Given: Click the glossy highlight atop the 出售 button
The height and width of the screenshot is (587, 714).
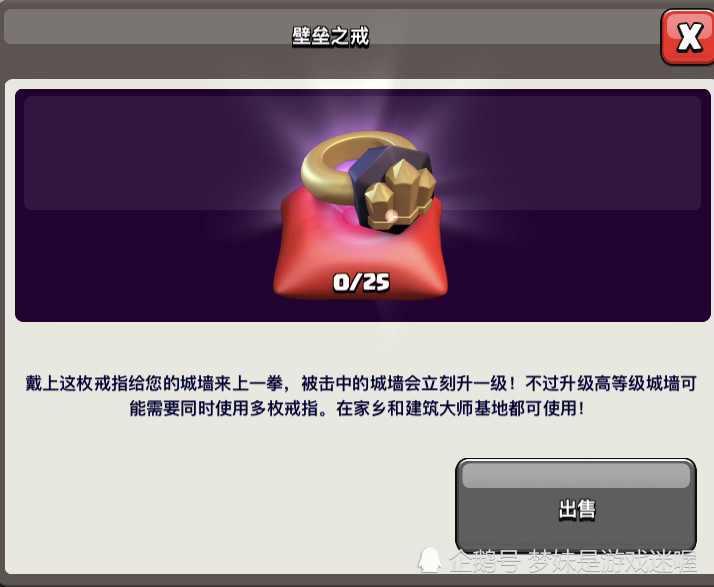Looking at the screenshot, I should [576, 477].
